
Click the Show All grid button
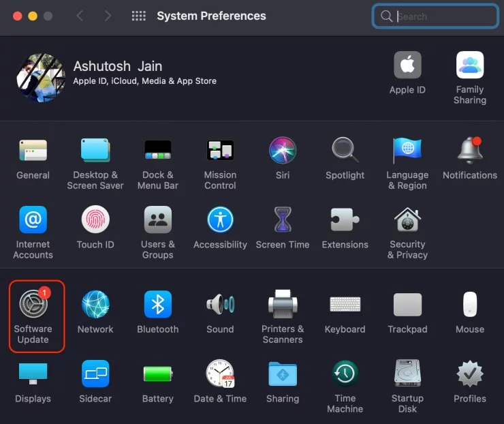point(138,16)
